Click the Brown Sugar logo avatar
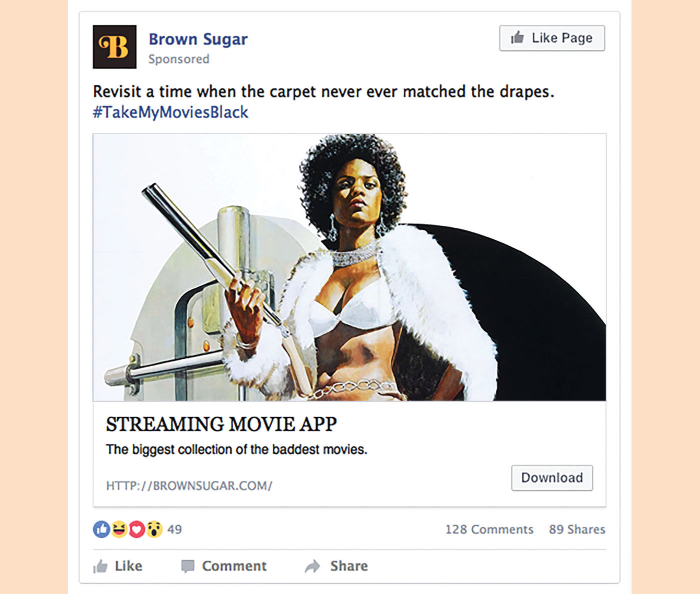Screen dimensions: 700x594 pyautogui.click(x=114, y=47)
